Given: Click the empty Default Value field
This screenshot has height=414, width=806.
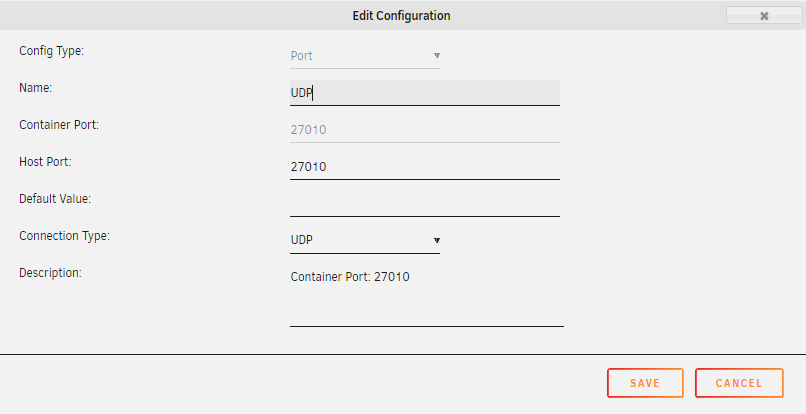Looking at the screenshot, I should coord(425,204).
